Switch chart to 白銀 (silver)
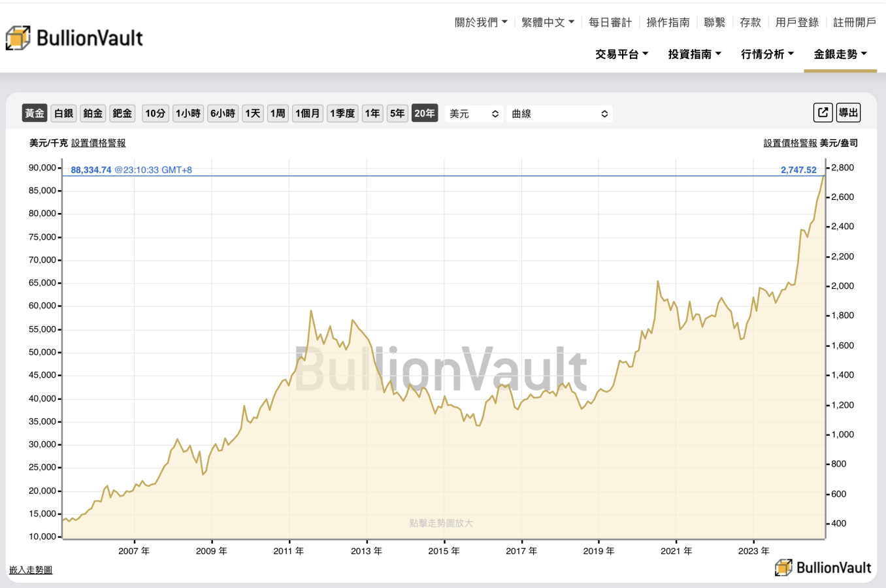Image resolution: width=886 pixels, height=588 pixels. click(64, 113)
